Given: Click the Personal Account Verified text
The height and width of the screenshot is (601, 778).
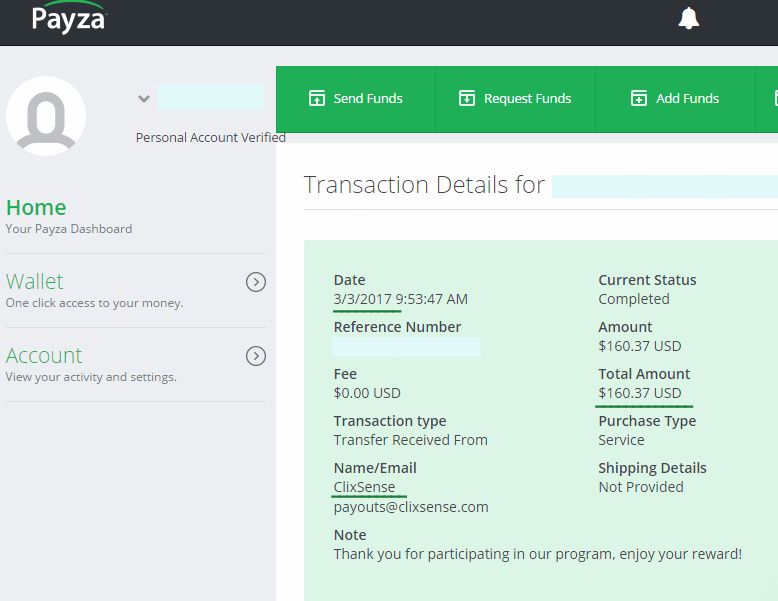Looking at the screenshot, I should (211, 138).
